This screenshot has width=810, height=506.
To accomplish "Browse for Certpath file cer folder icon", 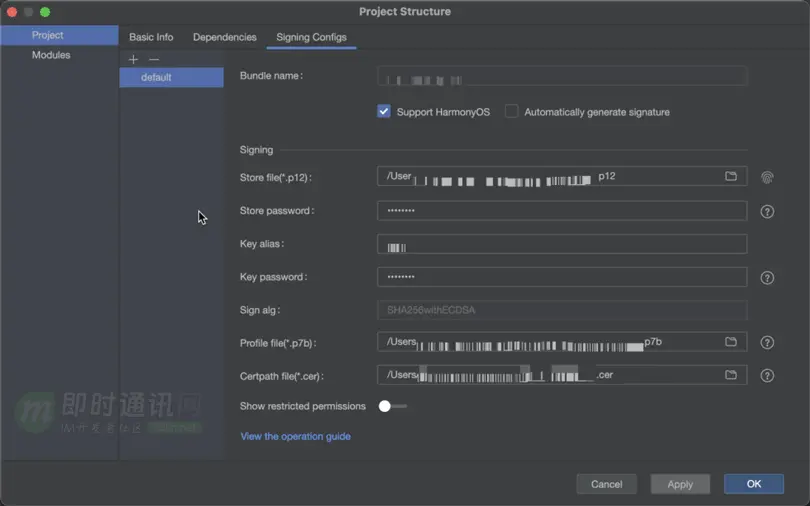I will point(731,375).
